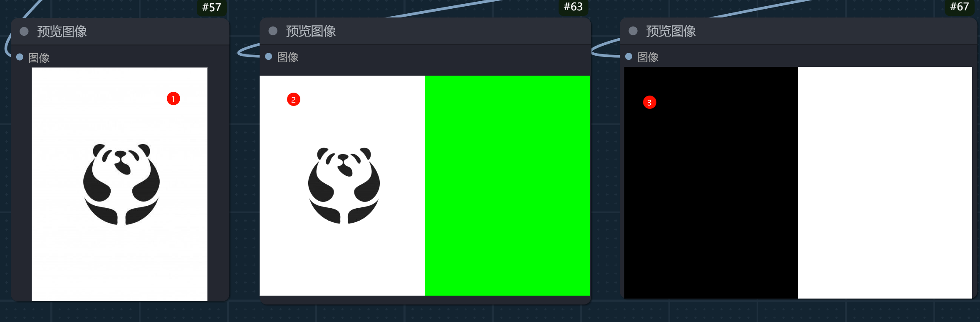Click the #63 node ID badge
The image size is (980, 322).
coord(573,7)
